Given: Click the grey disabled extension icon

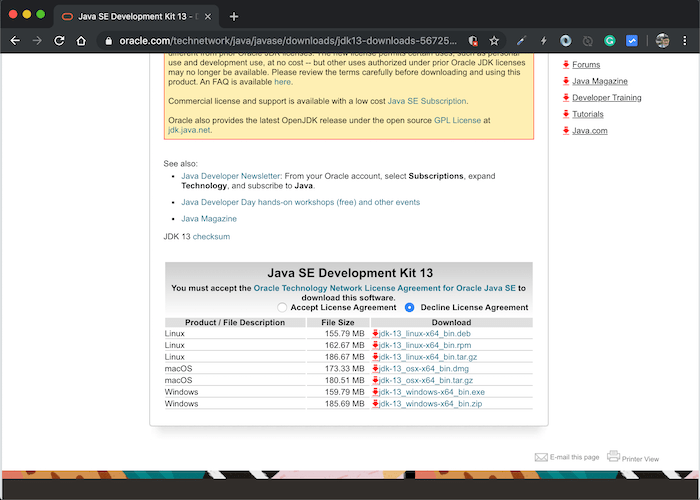Looking at the screenshot, I should tap(588, 41).
